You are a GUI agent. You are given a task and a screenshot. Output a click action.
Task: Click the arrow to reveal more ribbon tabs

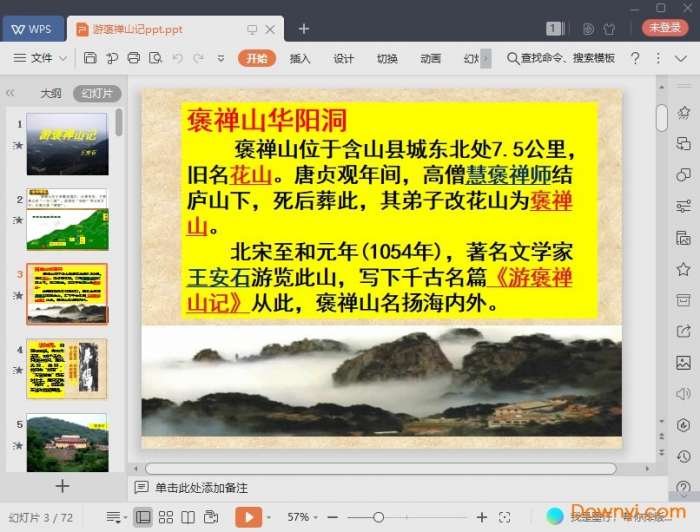coord(486,58)
